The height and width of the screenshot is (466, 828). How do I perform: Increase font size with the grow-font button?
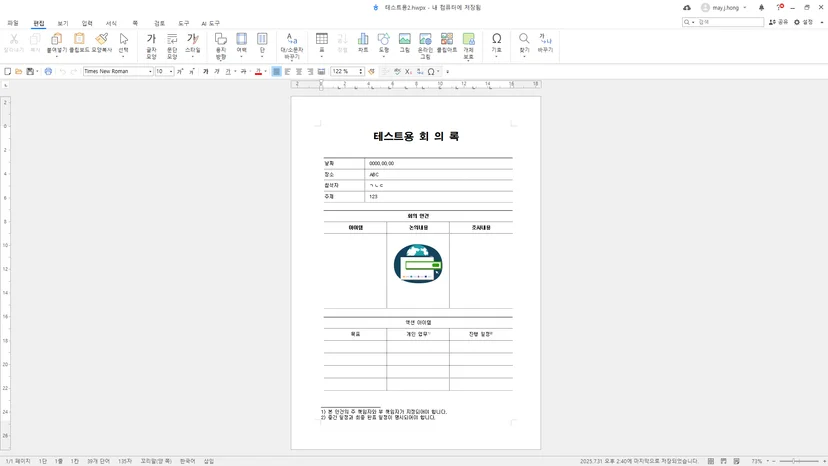point(180,71)
